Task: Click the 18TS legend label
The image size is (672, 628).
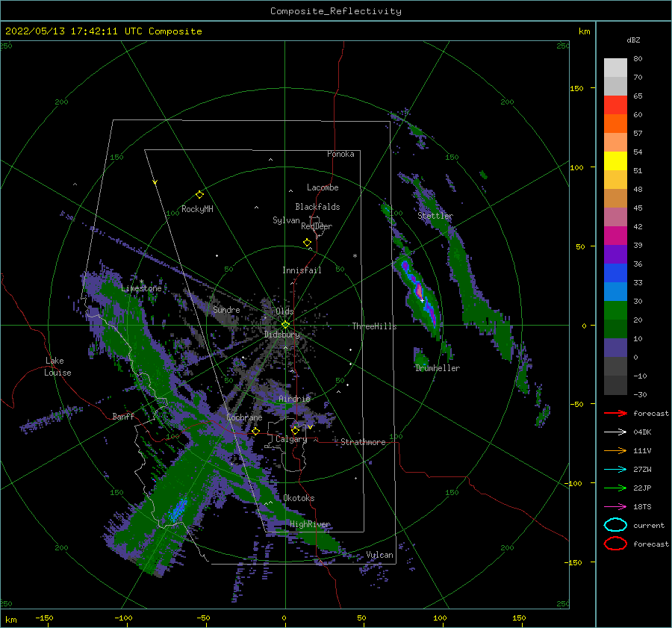Action: [642, 507]
